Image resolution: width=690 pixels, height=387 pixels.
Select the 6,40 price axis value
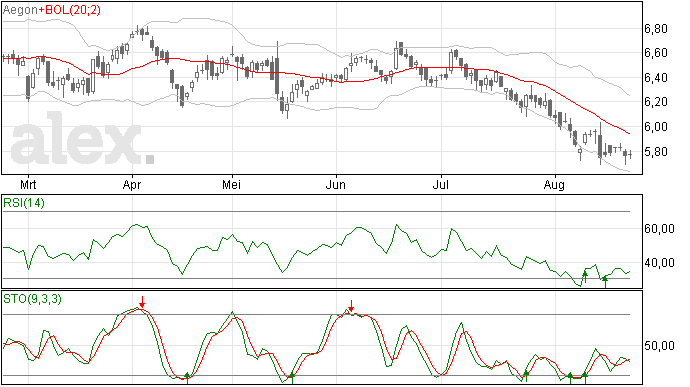click(656, 78)
